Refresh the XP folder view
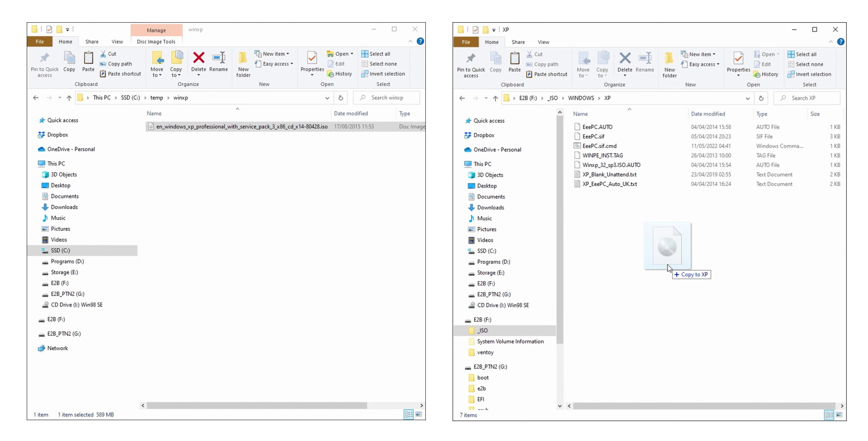Image resolution: width=868 pixels, height=441 pixels. point(761,98)
